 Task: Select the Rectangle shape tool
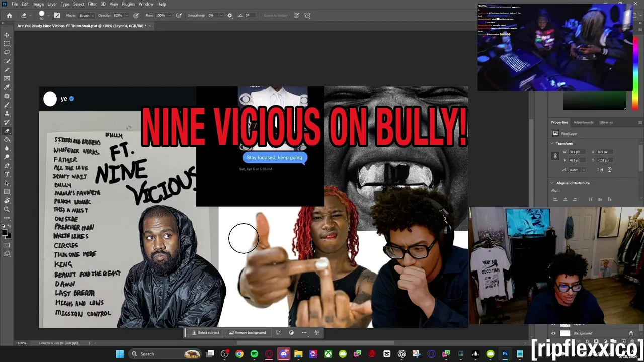7,192
